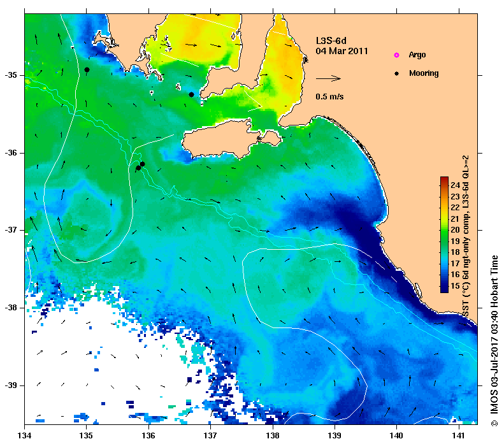This screenshot has height=446, width=504.
Task: Click the latitude label '-38'
Action: (11, 308)
